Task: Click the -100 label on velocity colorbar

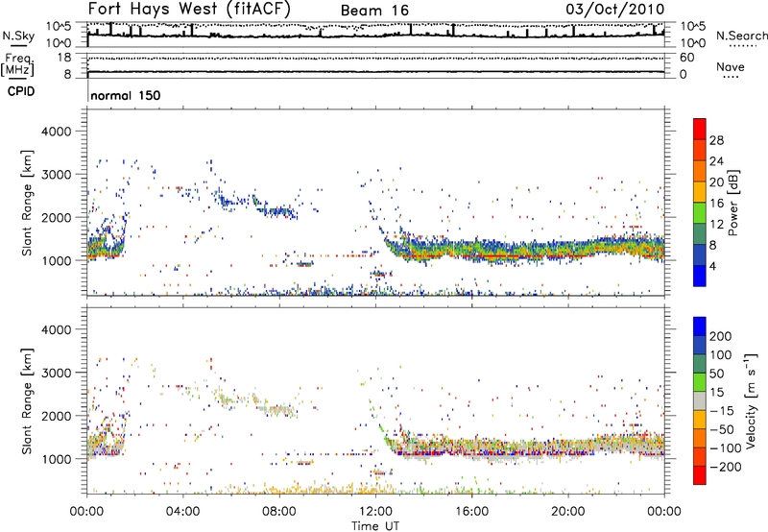Action: coord(725,448)
